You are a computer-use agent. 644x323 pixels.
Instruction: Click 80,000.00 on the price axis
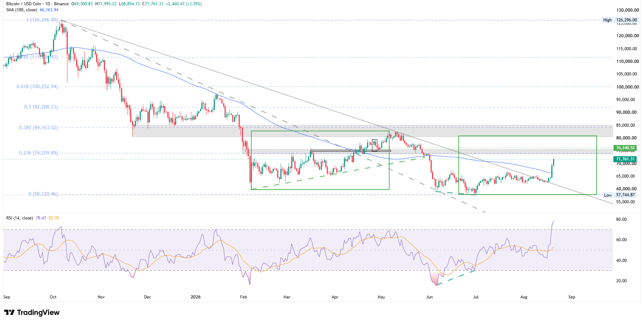[626, 138]
